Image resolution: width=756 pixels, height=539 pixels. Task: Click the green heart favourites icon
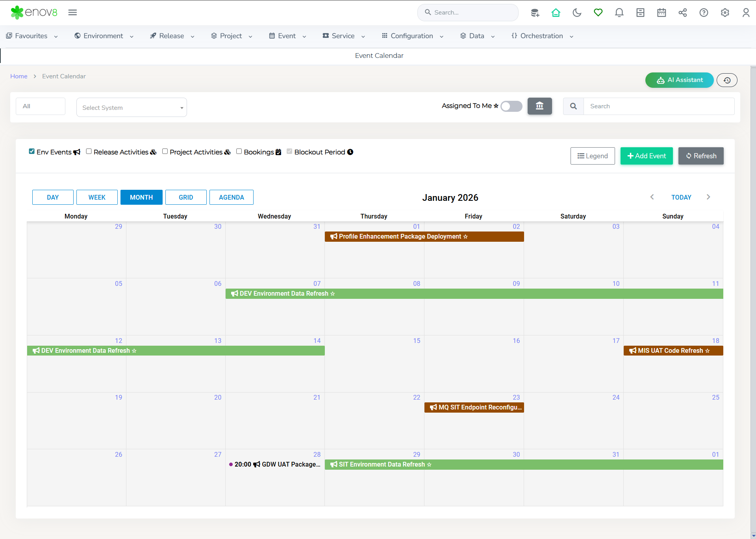pos(598,13)
